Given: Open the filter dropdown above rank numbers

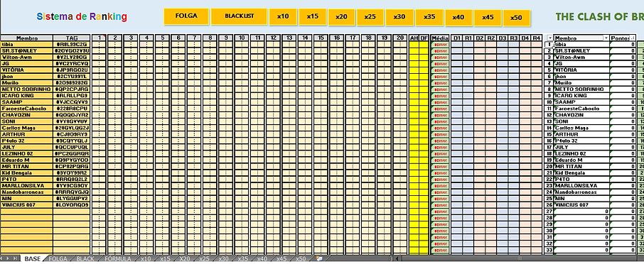Looking at the screenshot, I should point(550,38).
